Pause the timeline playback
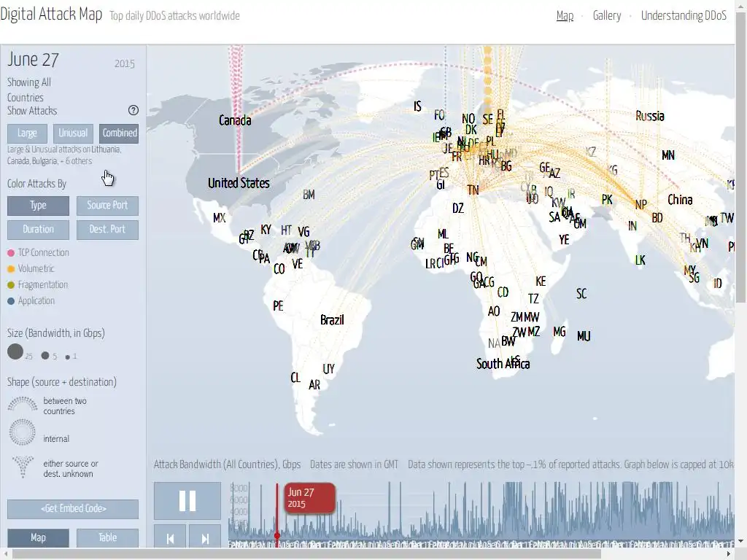This screenshot has height=560, width=747. click(187, 500)
